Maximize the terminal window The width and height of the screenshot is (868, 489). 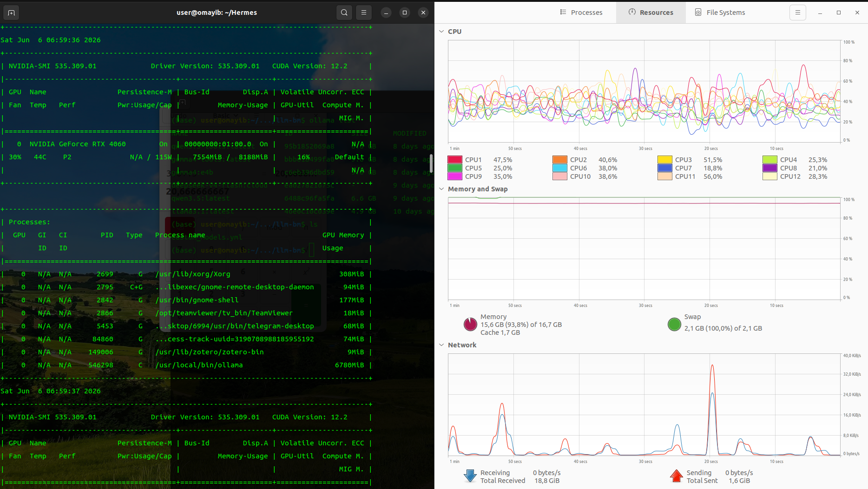click(x=405, y=13)
